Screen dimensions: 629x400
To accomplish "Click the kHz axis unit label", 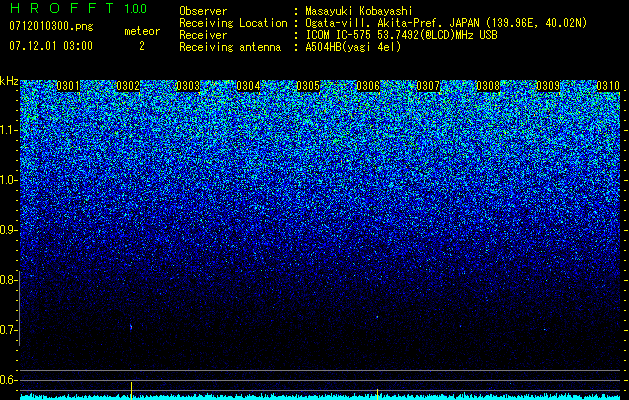I will point(9,81).
